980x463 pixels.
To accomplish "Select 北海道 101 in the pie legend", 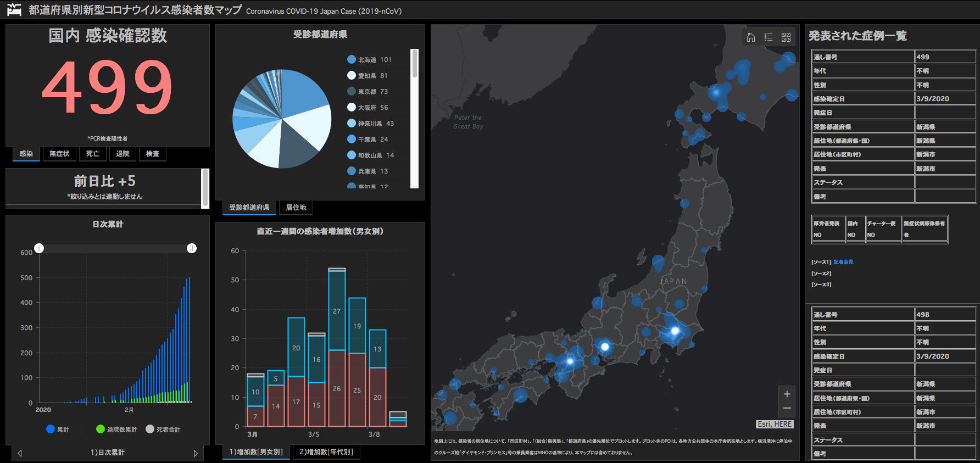I will tap(370, 60).
